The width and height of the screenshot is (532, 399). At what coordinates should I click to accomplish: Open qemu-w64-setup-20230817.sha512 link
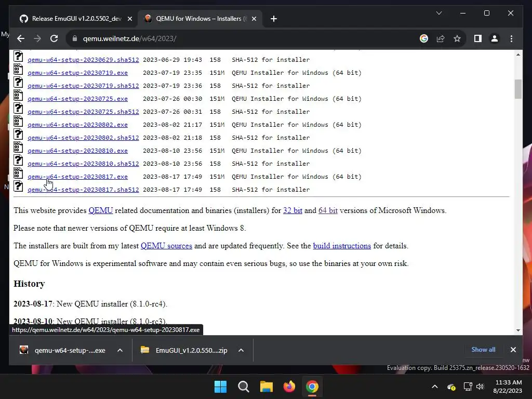coord(83,190)
